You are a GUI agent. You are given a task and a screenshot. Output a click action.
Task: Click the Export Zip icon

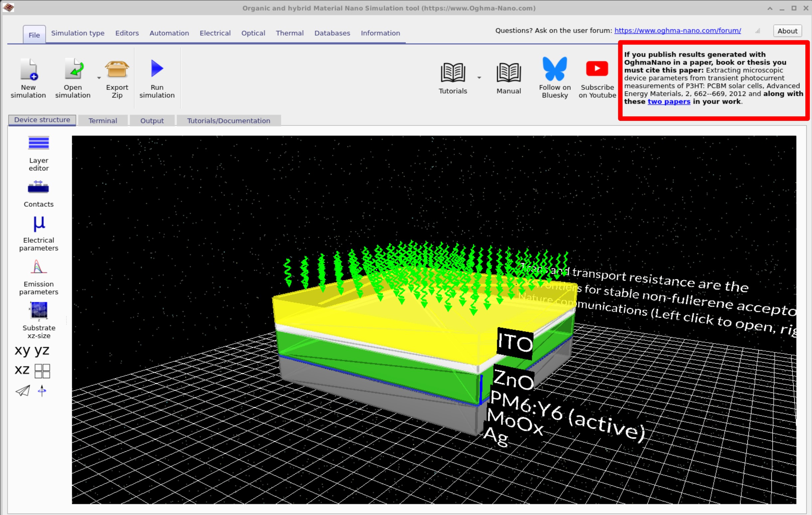point(117,69)
